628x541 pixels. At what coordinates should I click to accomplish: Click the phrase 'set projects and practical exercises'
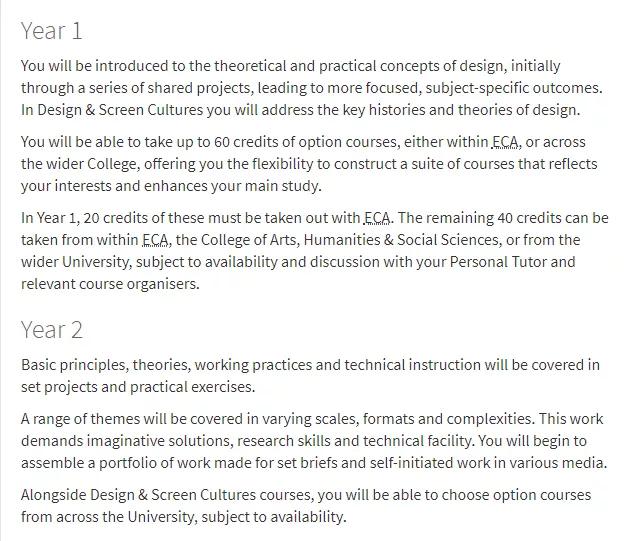click(x=137, y=387)
